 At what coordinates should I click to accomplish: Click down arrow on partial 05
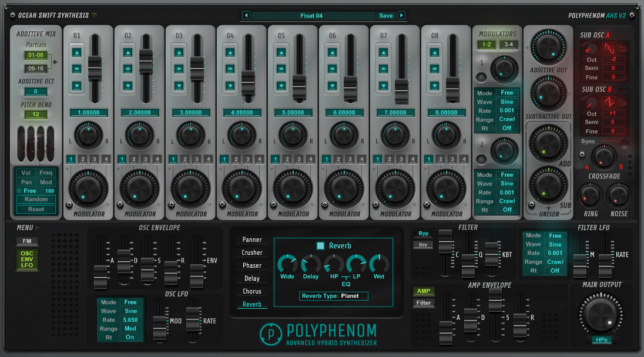click(x=281, y=86)
